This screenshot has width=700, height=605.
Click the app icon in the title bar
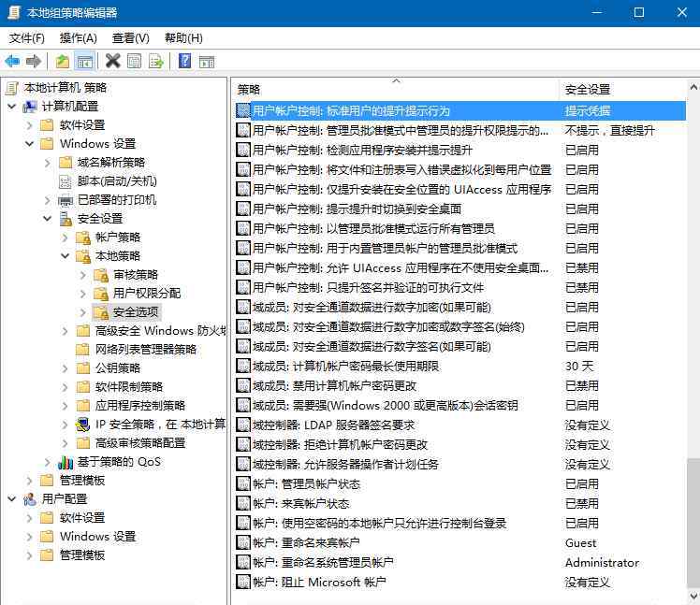13,12
